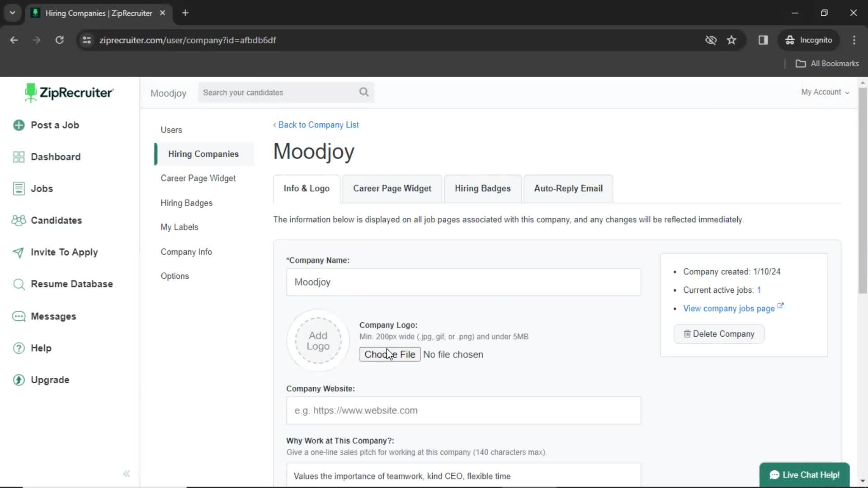The height and width of the screenshot is (488, 868).
Task: Click the Messages sidebar icon
Action: tap(18, 316)
